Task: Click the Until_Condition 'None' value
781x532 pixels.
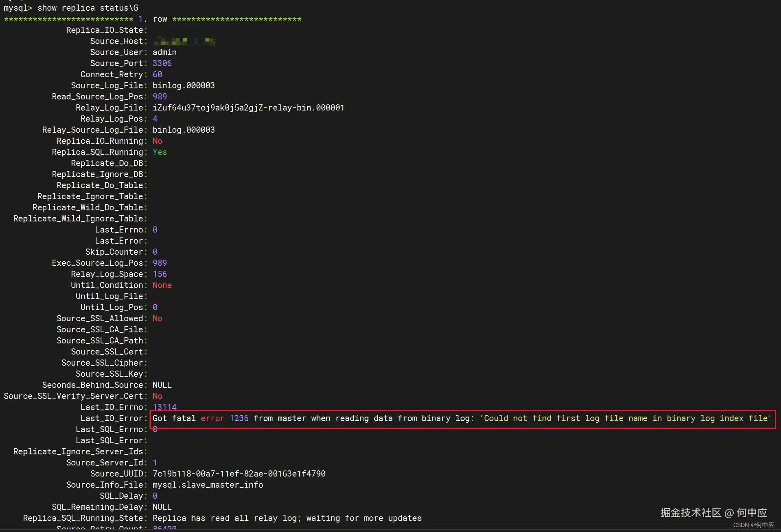Action: (x=162, y=285)
